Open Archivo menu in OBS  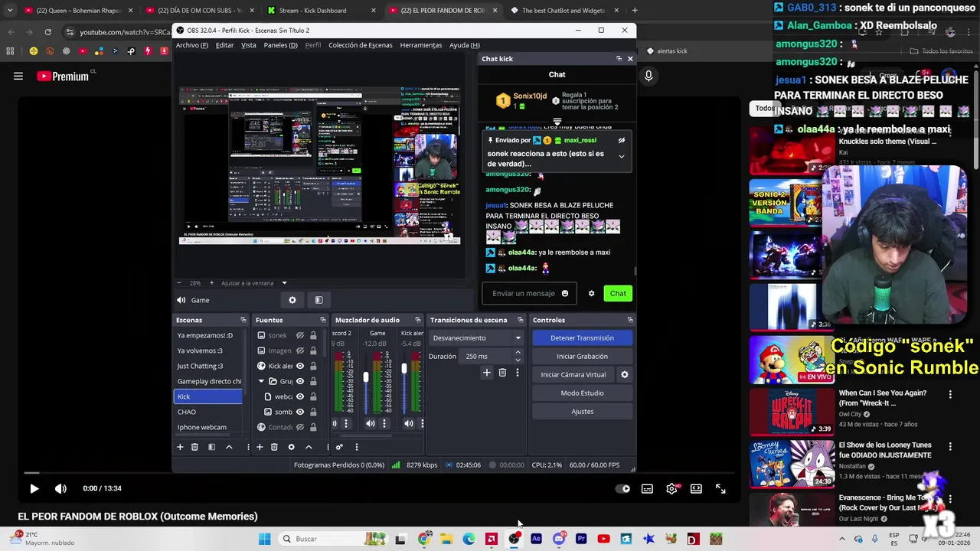coord(191,45)
